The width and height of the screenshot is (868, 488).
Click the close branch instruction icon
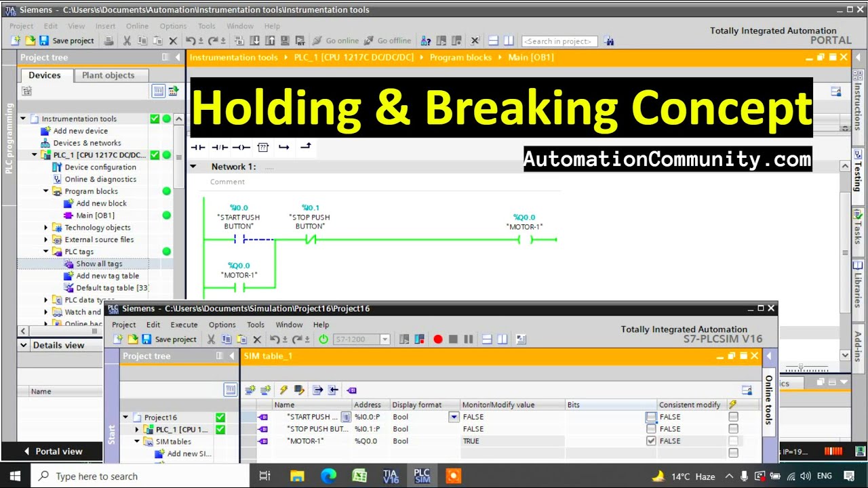tap(306, 146)
